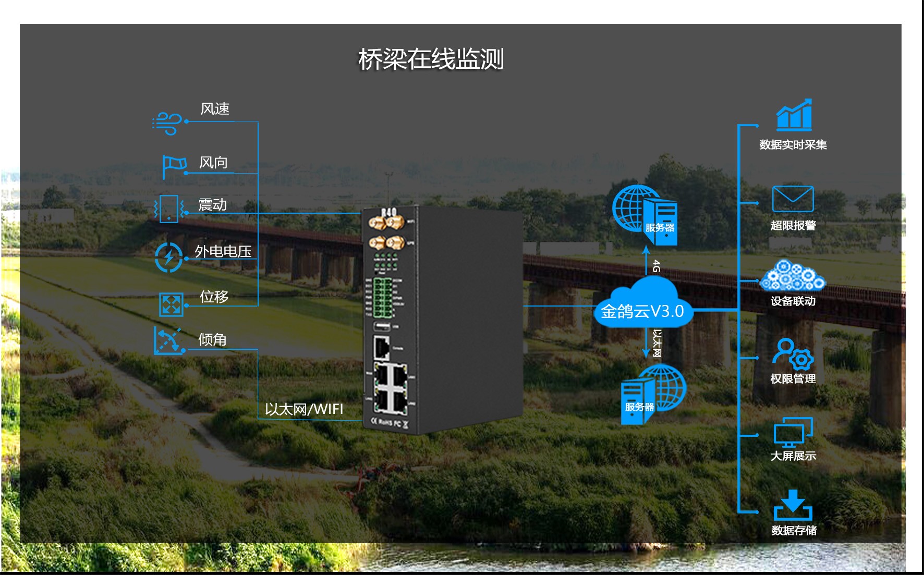Click the 外电电压 text label
The image size is (924, 575).
coord(223,251)
